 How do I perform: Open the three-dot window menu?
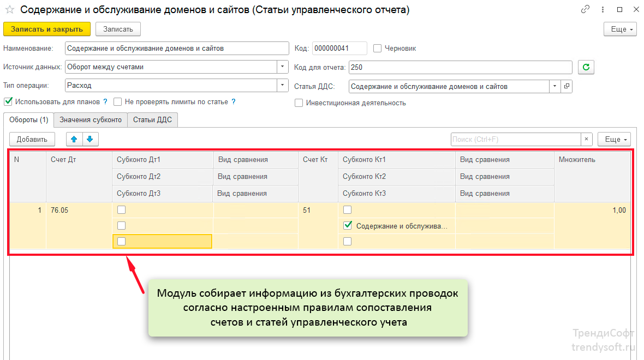603,9
